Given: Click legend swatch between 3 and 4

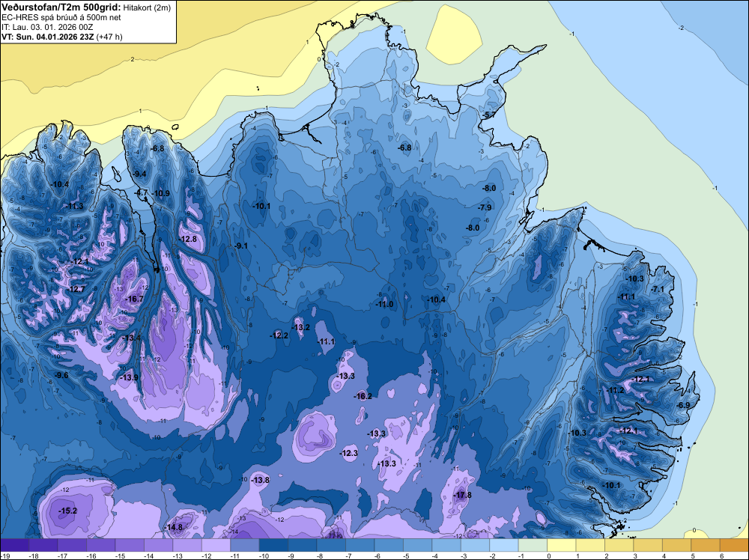Looking at the screenshot, I should (648, 545).
